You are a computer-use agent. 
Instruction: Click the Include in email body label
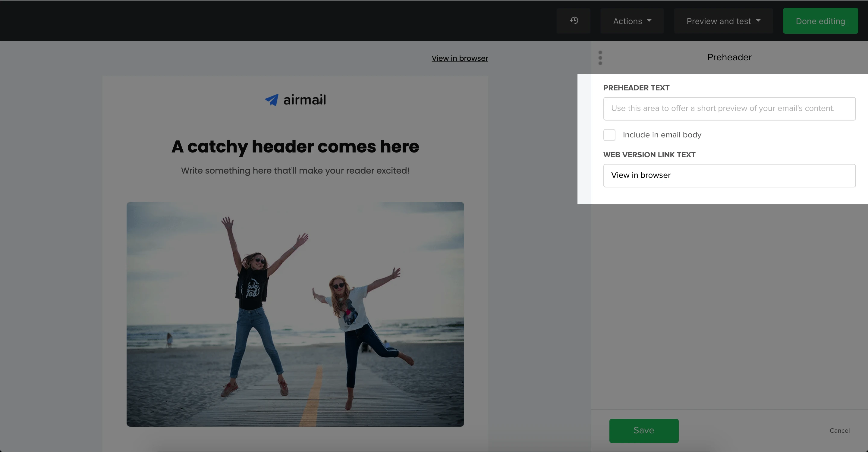click(662, 135)
